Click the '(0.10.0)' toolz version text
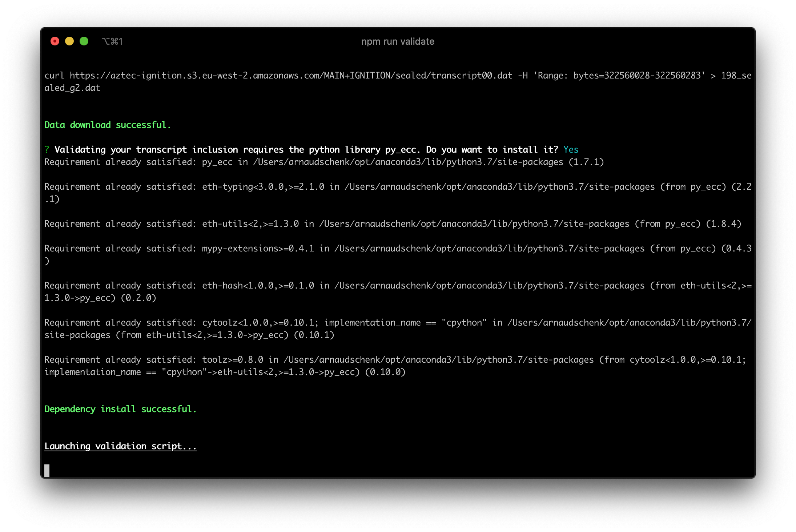The image size is (796, 532). 385,372
